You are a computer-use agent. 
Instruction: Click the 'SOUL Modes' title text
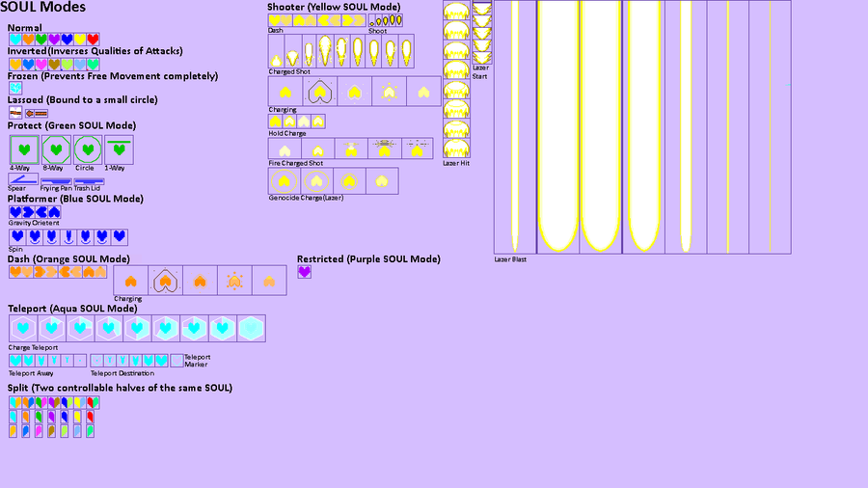[42, 7]
